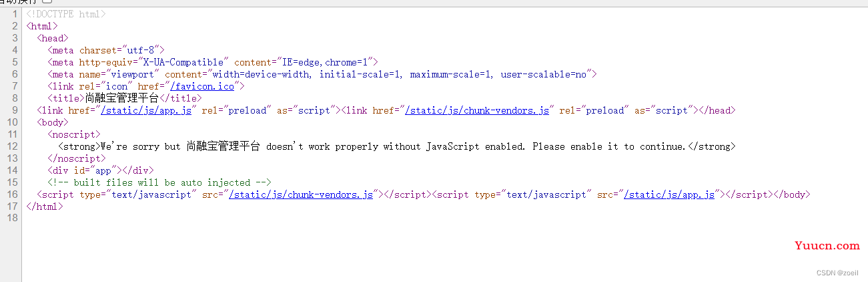Click the viewport meta tag text
Viewport: 868px width, 282px height.
pos(322,74)
